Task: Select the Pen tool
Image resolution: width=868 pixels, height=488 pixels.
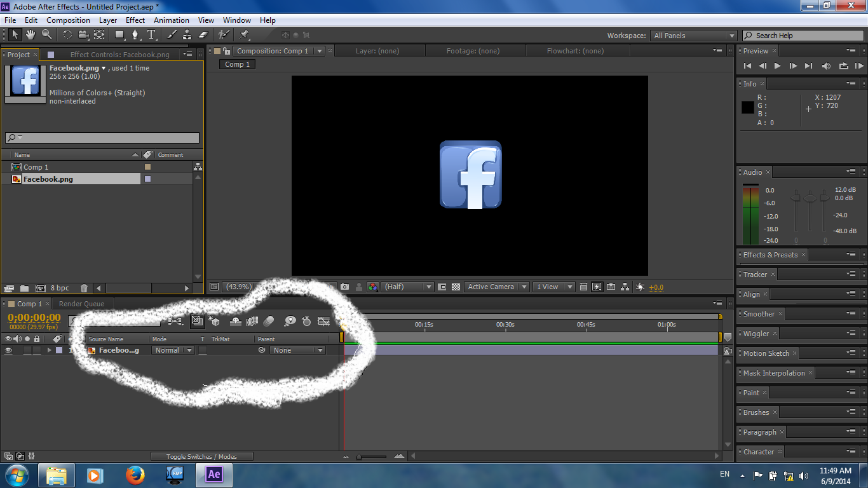Action: pos(135,34)
